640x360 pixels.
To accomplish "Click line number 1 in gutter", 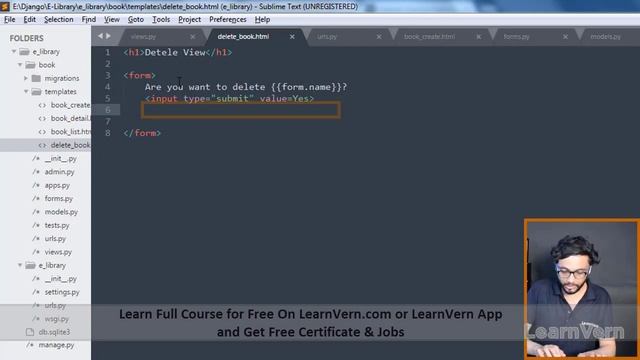I will coord(107,52).
